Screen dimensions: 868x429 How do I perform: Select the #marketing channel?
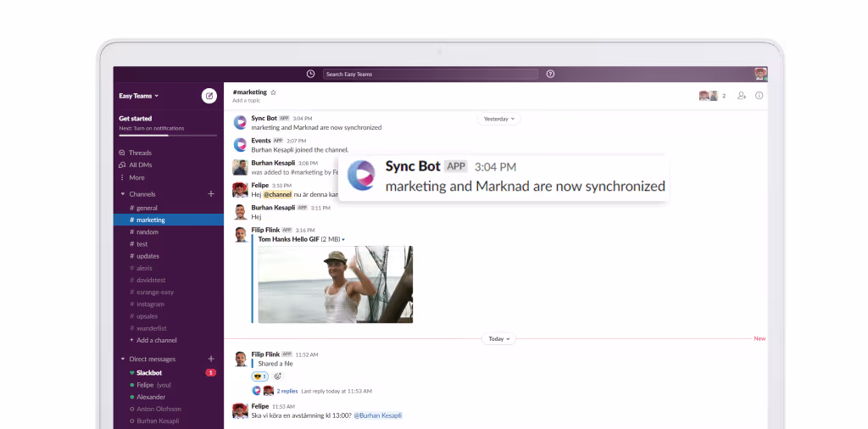[169, 220]
